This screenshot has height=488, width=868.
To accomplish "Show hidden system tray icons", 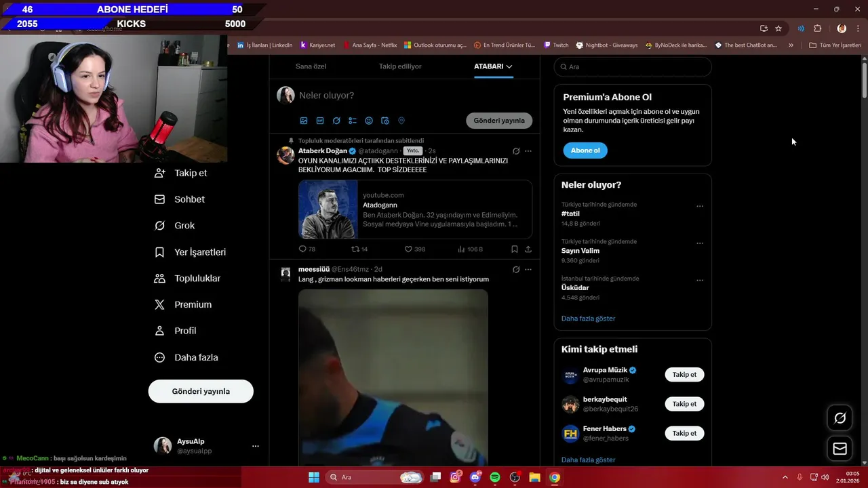I will tap(785, 477).
